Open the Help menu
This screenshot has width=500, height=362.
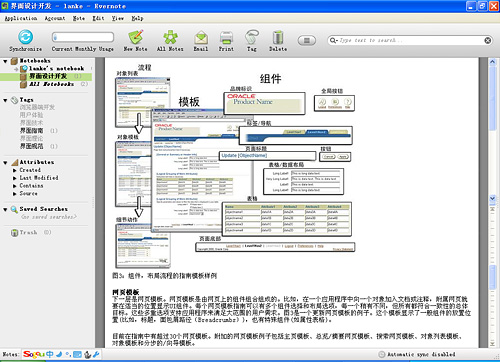click(137, 18)
